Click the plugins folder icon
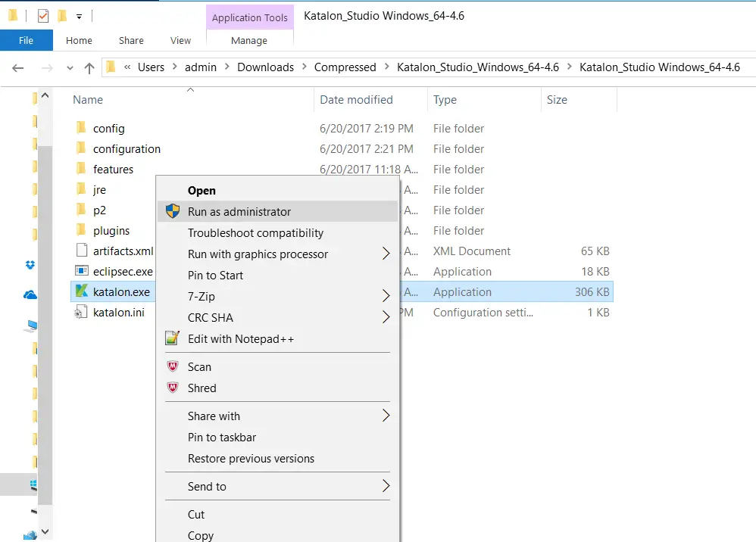 [81, 230]
